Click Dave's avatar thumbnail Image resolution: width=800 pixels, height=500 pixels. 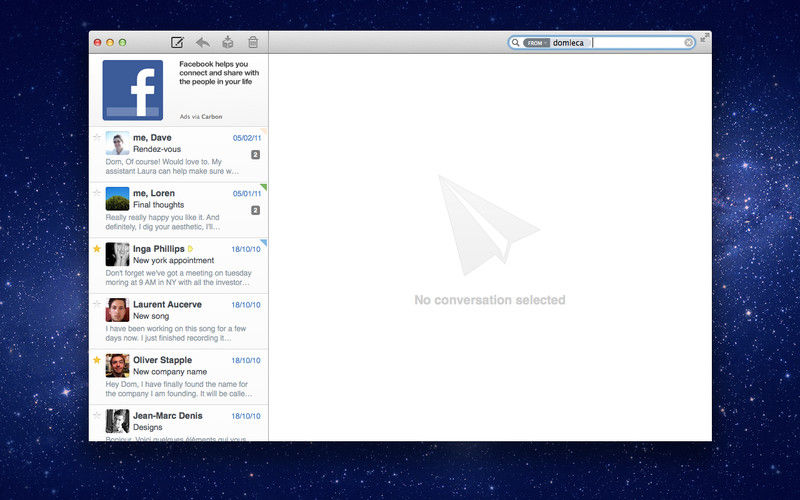coord(117,143)
